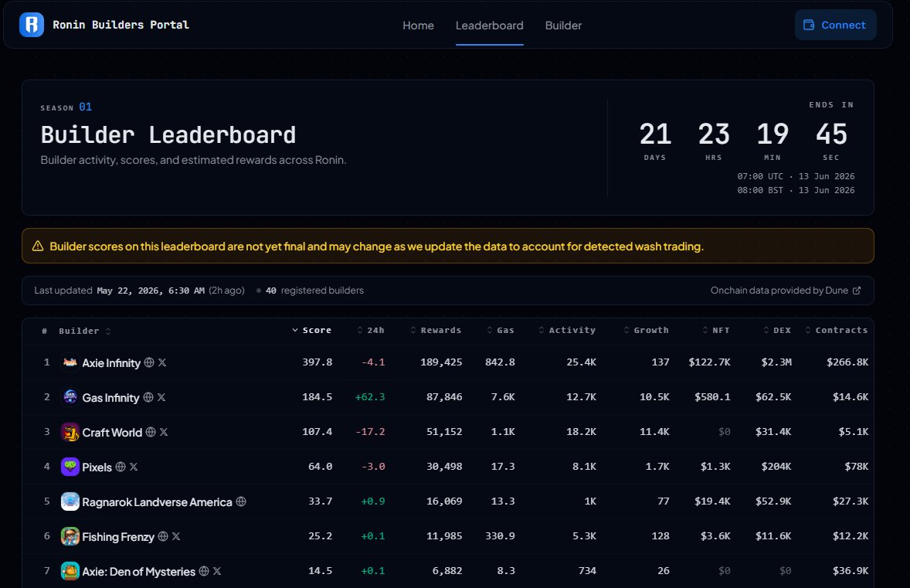910x588 pixels.
Task: Click the Connect wallet button
Action: click(835, 25)
